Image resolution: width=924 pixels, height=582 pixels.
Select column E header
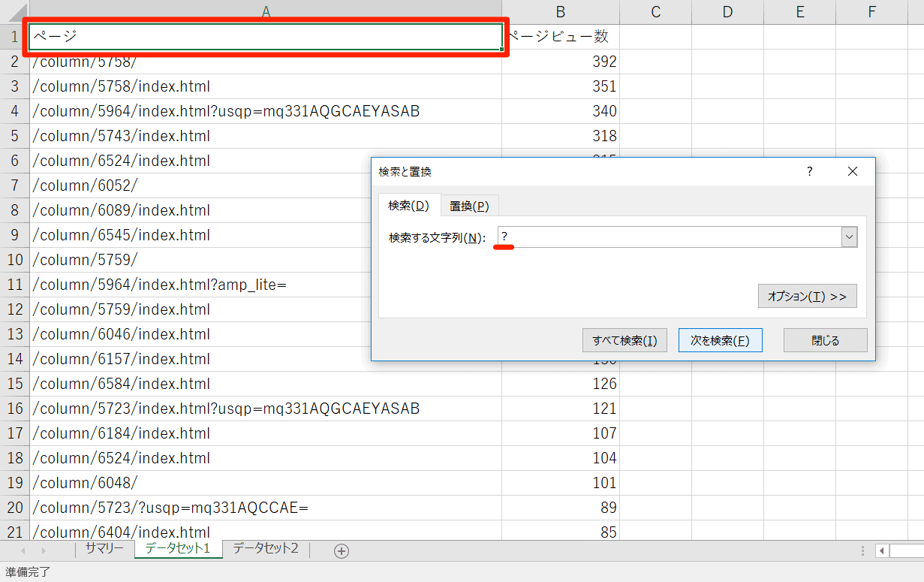(799, 11)
